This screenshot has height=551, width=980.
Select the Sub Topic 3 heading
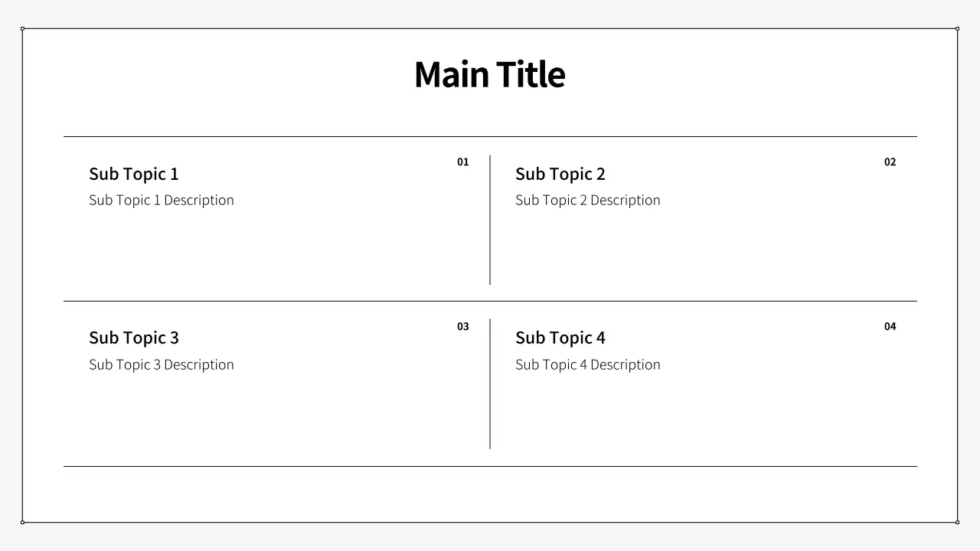tap(134, 337)
